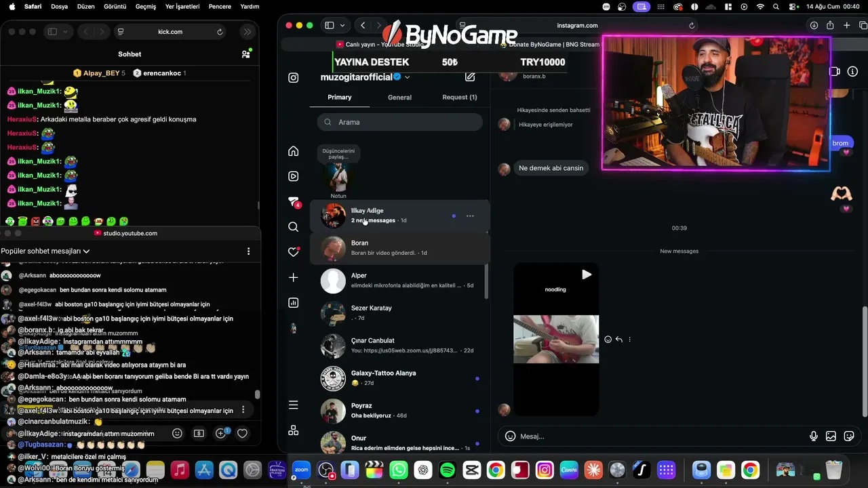The width and height of the screenshot is (868, 488).
Task: Click the Create plus icon in Instagram sidebar
Action: [x=293, y=277]
